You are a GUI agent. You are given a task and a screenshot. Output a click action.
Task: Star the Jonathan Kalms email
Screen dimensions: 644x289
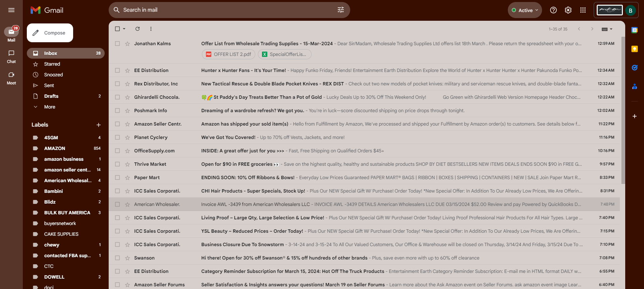[127, 44]
